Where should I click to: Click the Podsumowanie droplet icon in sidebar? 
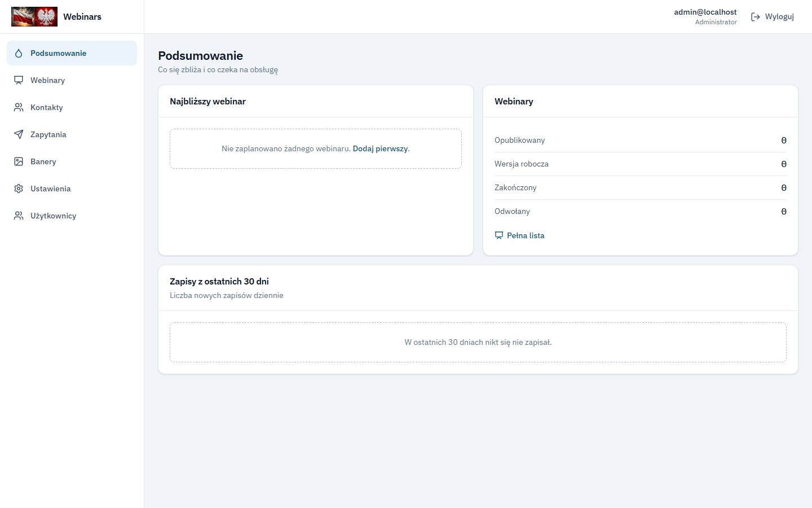(x=19, y=53)
